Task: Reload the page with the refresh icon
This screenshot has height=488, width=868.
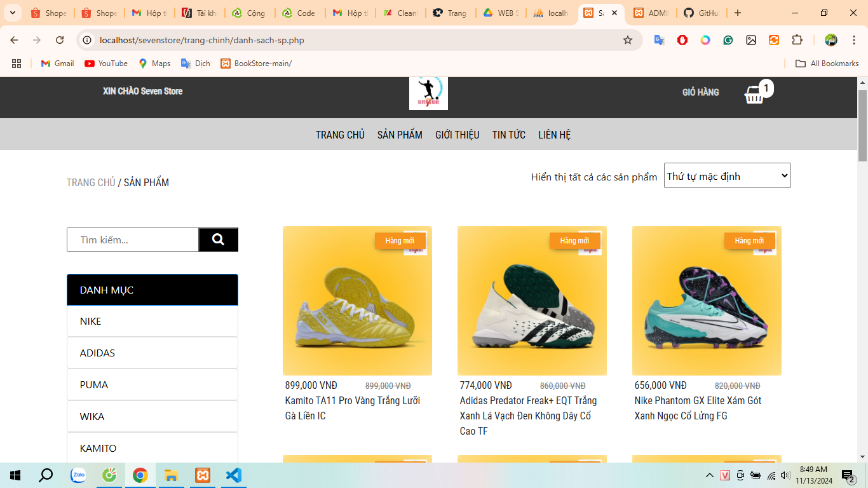Action: 60,40
